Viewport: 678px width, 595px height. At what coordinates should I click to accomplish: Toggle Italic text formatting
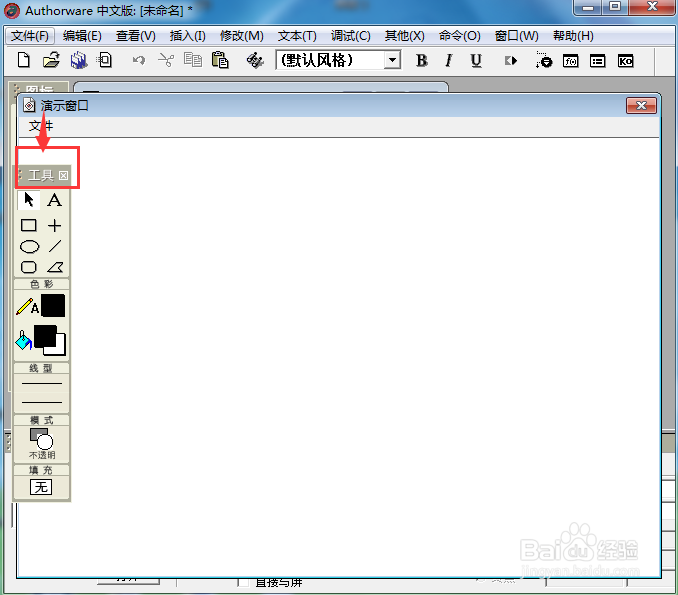448,61
